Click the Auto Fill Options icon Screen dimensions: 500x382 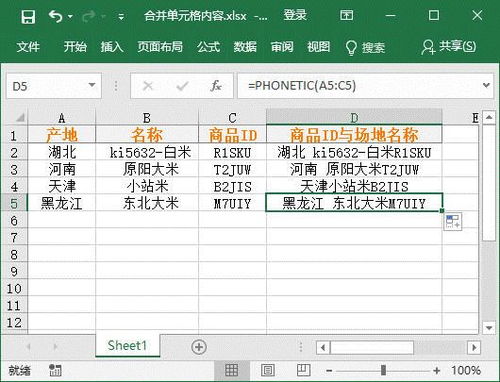click(x=453, y=221)
